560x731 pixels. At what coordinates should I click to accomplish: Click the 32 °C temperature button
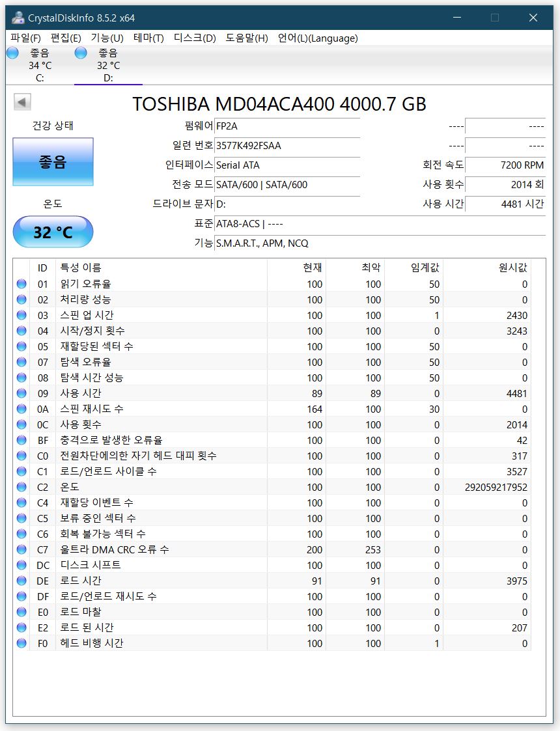point(53,232)
